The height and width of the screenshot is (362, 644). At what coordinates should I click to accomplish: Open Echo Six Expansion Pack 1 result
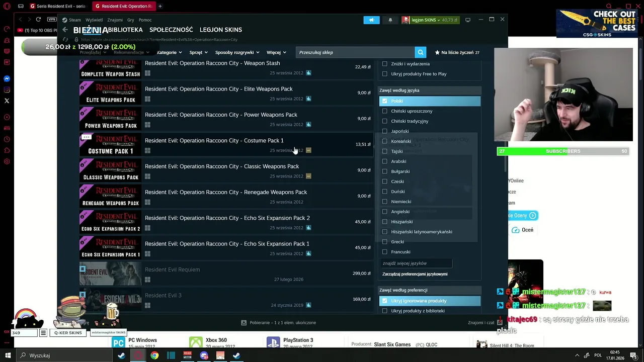click(226, 248)
